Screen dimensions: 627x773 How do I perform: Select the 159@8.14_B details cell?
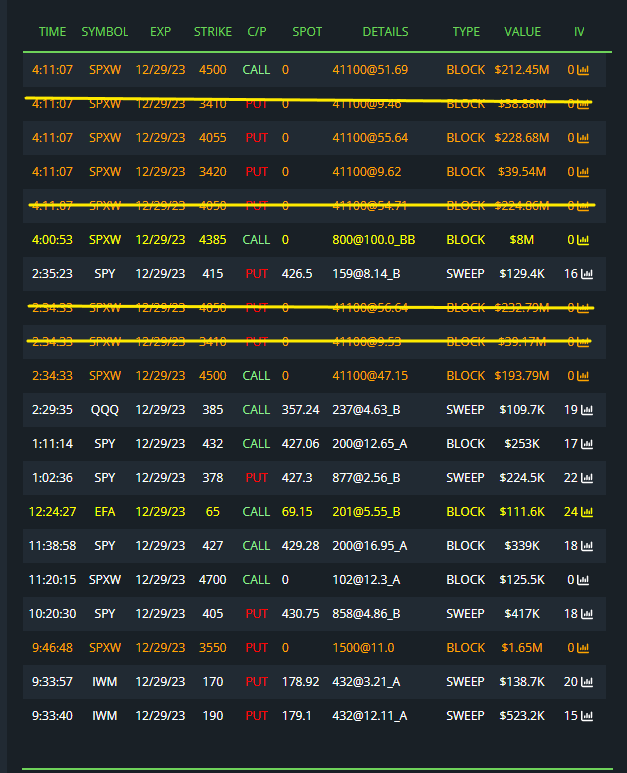coord(366,274)
